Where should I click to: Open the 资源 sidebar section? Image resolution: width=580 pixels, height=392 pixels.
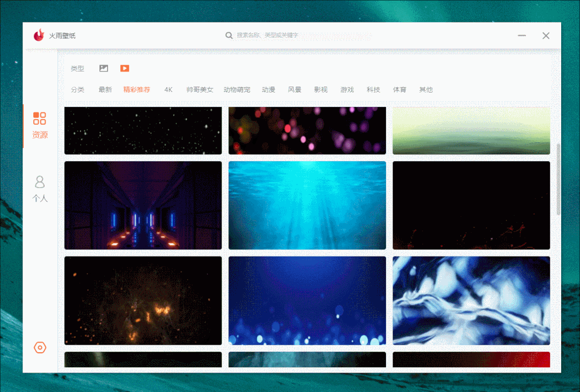(x=40, y=125)
